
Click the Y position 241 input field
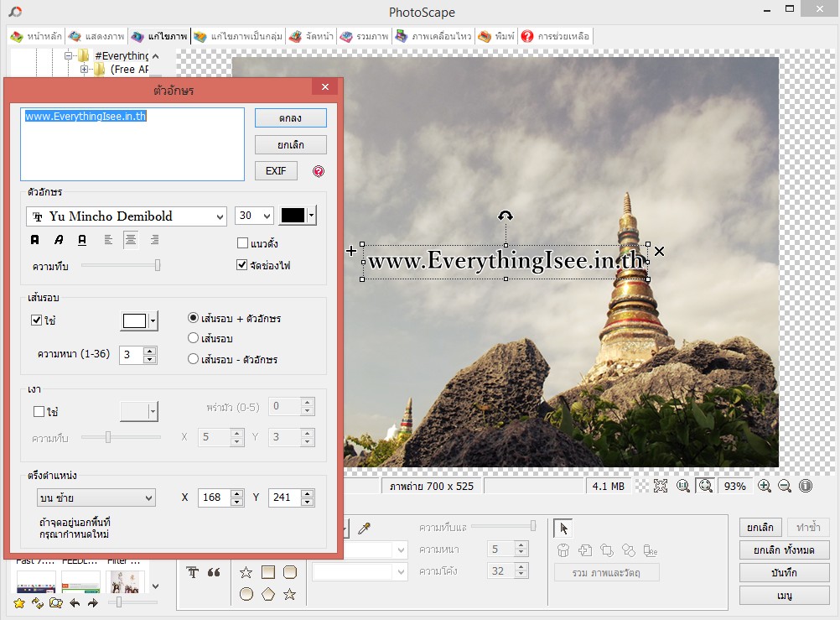[x=284, y=498]
